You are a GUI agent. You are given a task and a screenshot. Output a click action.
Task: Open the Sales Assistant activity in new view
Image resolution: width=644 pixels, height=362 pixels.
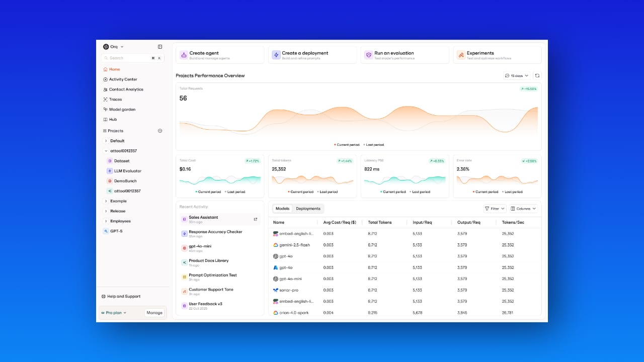255,219
